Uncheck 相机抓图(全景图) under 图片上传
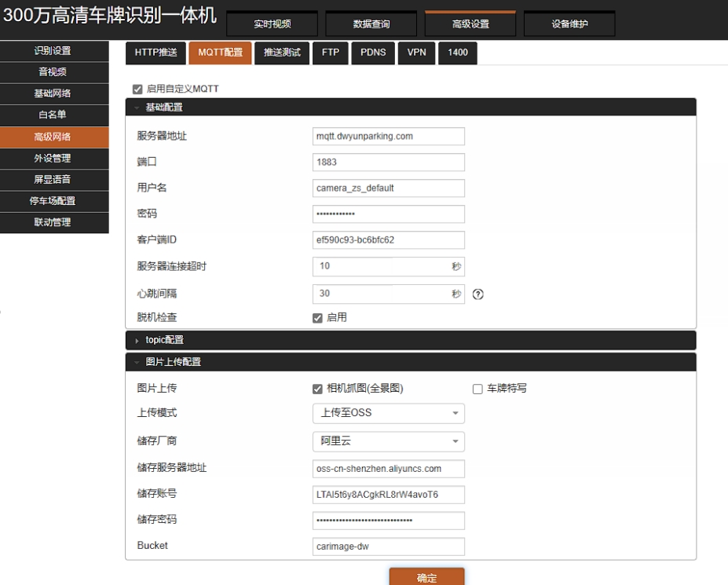728x585 pixels. (x=317, y=387)
